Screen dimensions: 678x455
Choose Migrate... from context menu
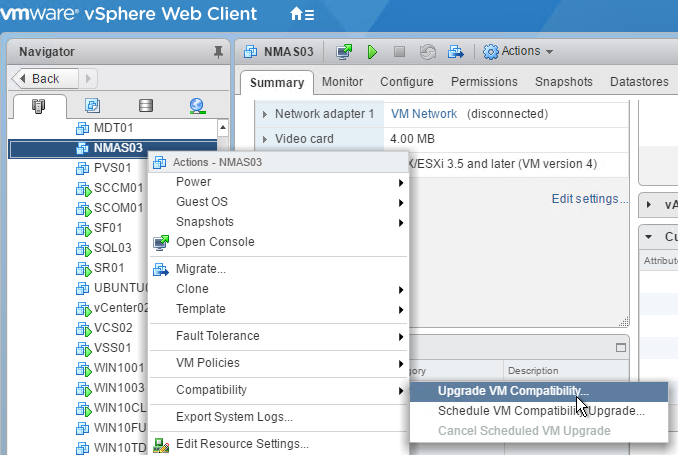pyautogui.click(x=278, y=269)
